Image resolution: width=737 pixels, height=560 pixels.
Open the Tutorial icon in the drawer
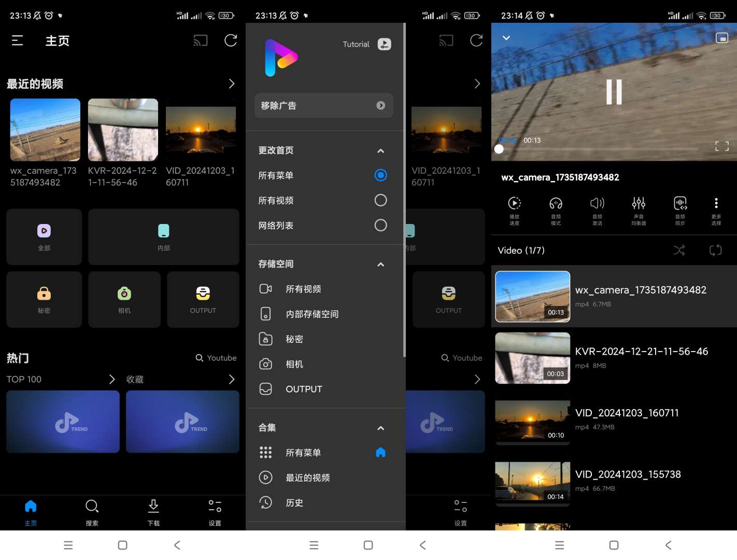click(x=384, y=44)
